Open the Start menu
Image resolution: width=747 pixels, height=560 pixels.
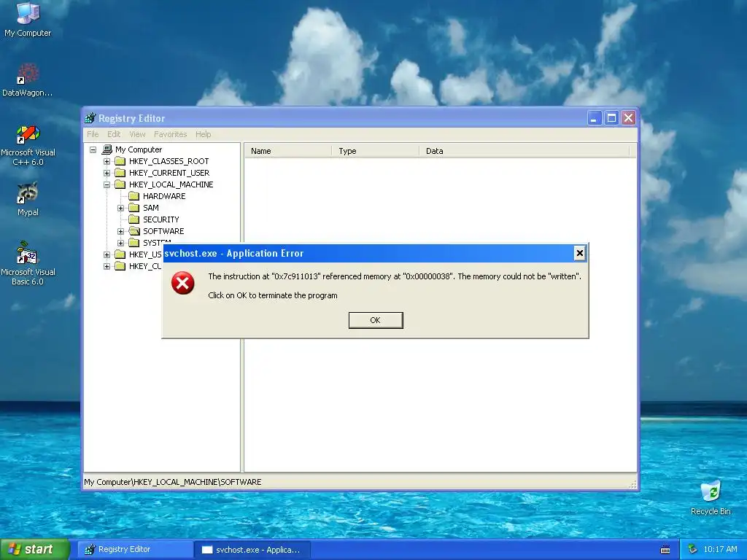[35, 550]
